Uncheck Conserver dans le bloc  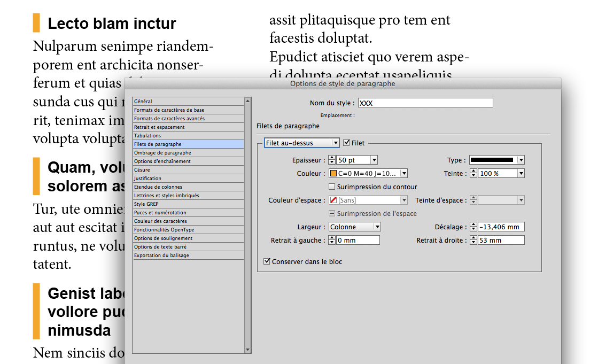pos(267,261)
